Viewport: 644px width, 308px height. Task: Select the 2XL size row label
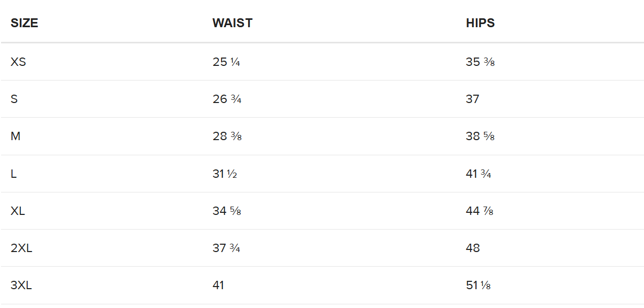pyautogui.click(x=21, y=248)
